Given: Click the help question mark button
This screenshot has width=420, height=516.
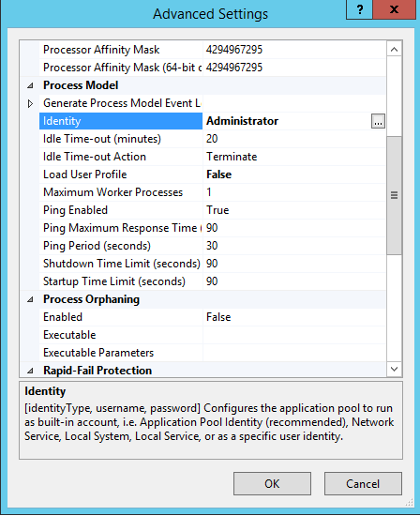Looking at the screenshot, I should click(x=359, y=9).
